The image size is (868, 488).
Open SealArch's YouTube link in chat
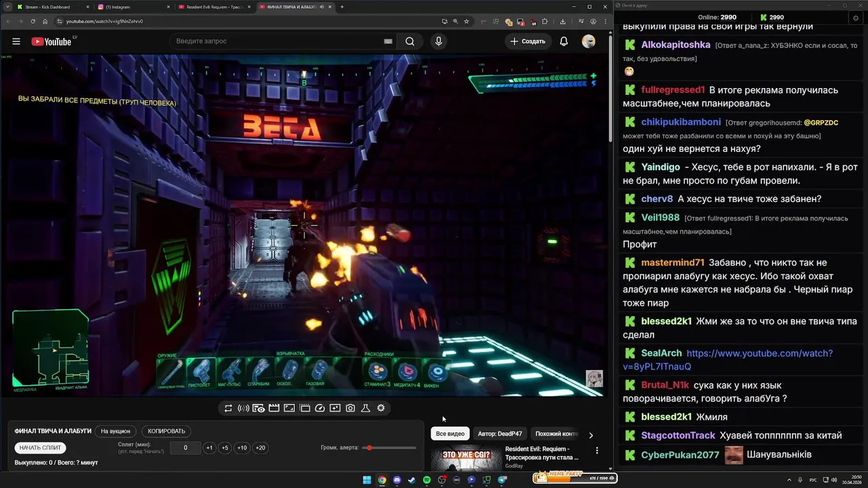click(728, 360)
